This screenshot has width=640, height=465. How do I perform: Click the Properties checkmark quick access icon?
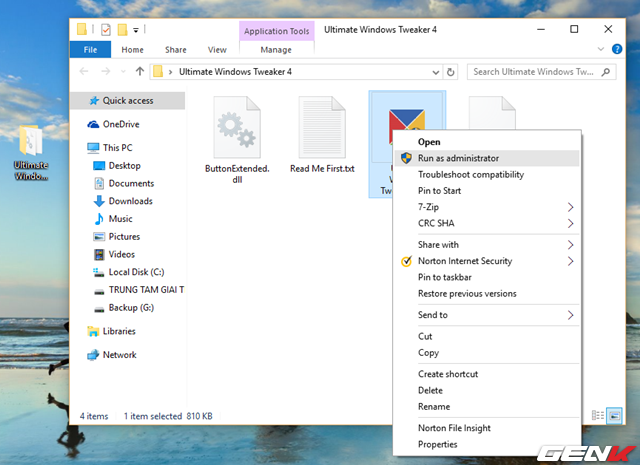pos(106,29)
